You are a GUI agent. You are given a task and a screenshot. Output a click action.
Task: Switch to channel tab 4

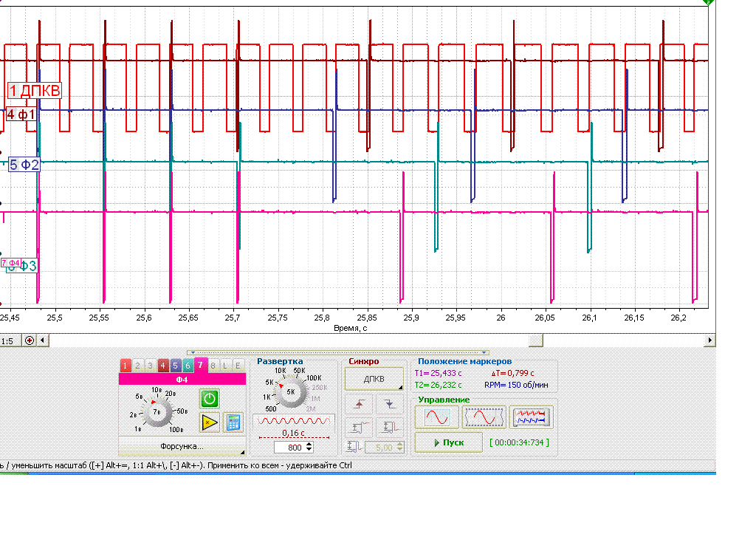coord(163,366)
